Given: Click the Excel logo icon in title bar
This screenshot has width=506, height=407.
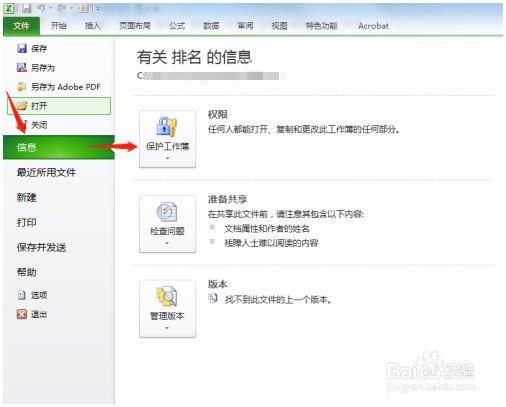Looking at the screenshot, I should [x=9, y=9].
